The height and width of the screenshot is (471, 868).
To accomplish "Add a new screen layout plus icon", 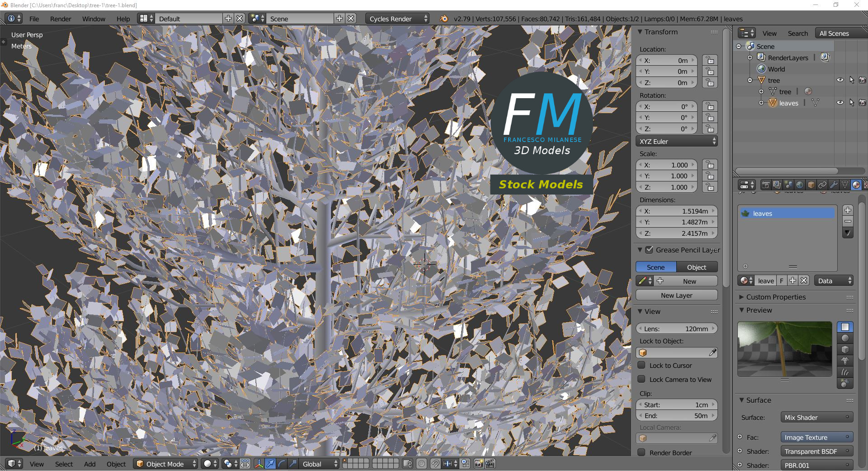I will (x=228, y=19).
